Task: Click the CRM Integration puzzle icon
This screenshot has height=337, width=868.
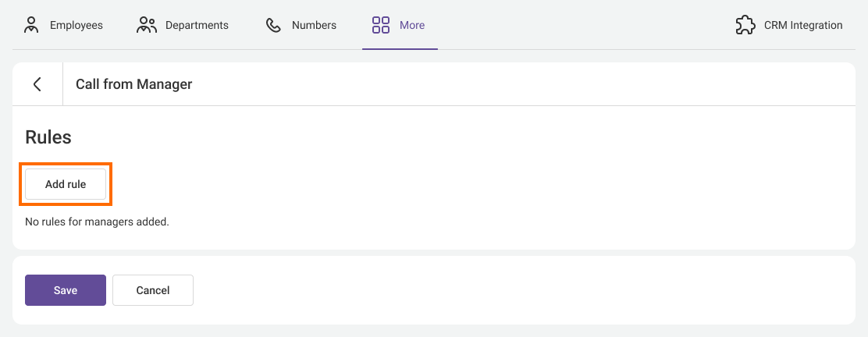Action: point(745,25)
